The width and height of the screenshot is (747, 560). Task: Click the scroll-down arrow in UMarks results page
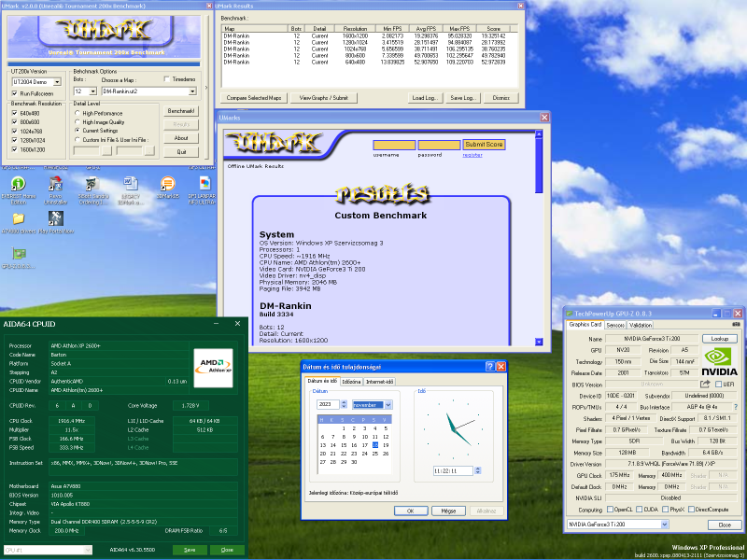539,342
